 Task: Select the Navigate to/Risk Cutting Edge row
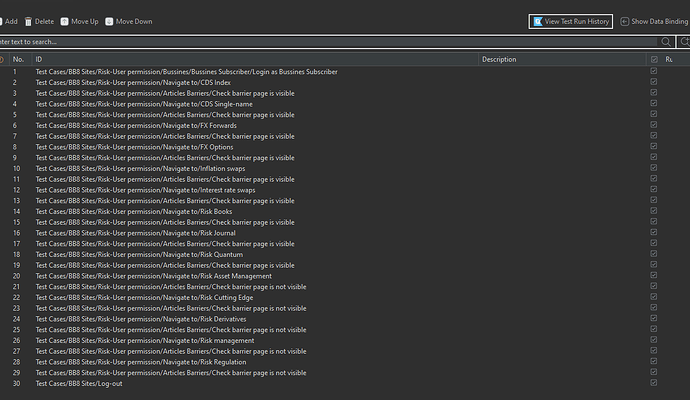(144, 297)
